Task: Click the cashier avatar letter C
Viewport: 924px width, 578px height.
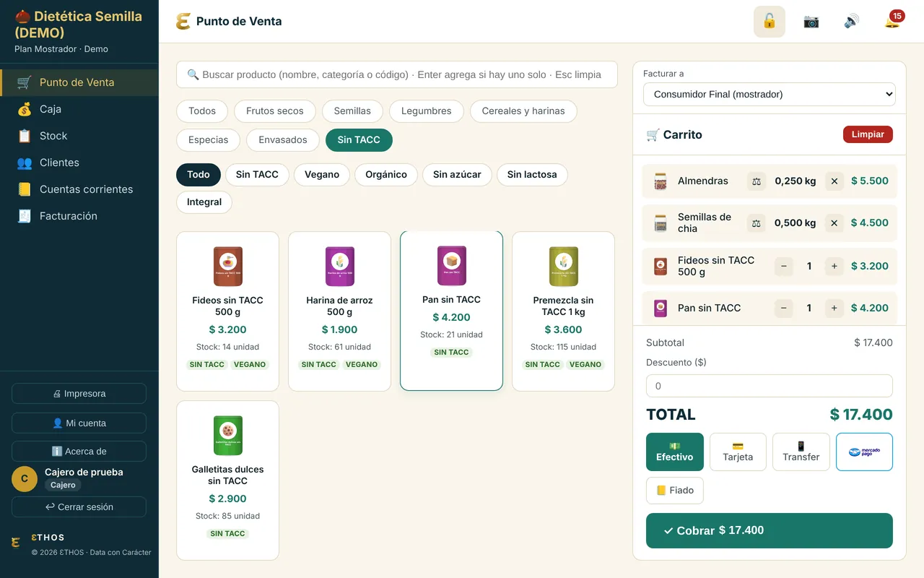Action: click(x=25, y=478)
